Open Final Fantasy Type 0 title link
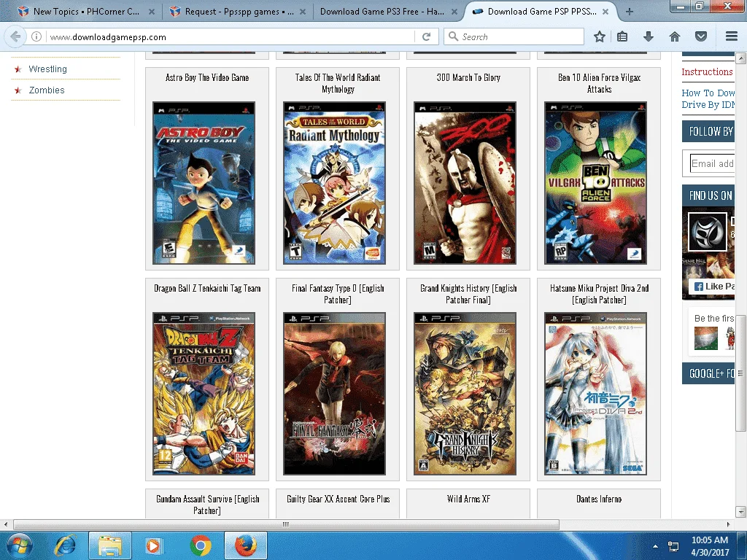The width and height of the screenshot is (747, 560). click(338, 294)
